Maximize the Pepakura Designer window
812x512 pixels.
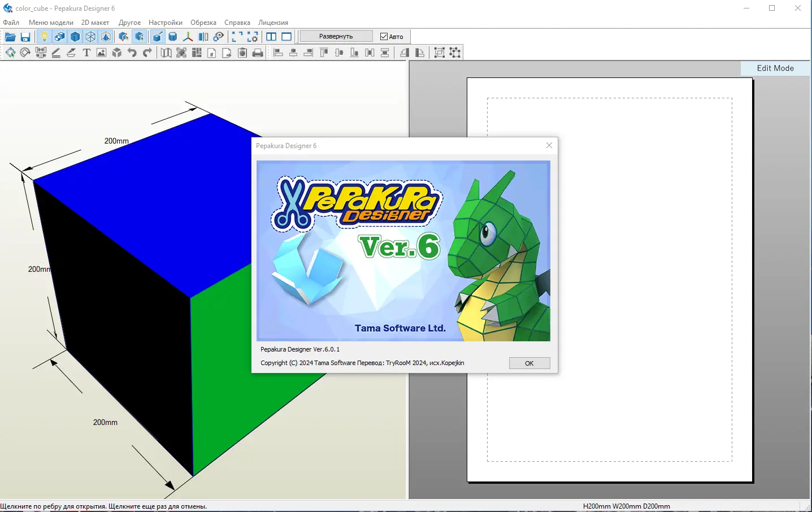coord(772,8)
